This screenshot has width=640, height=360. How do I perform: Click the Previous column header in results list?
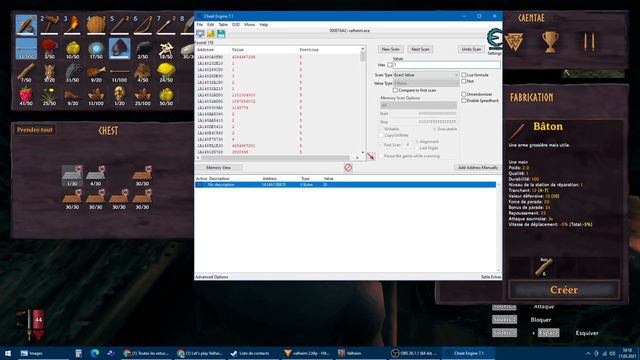click(x=309, y=49)
